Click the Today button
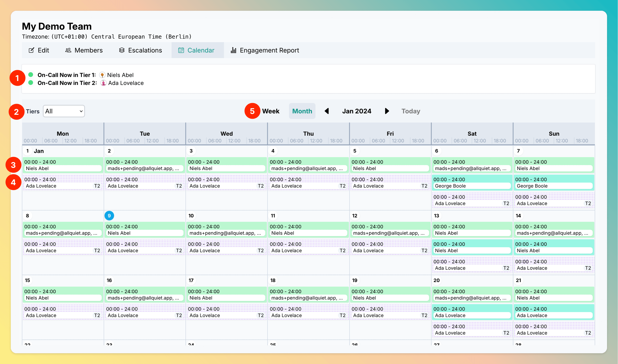 (411, 111)
